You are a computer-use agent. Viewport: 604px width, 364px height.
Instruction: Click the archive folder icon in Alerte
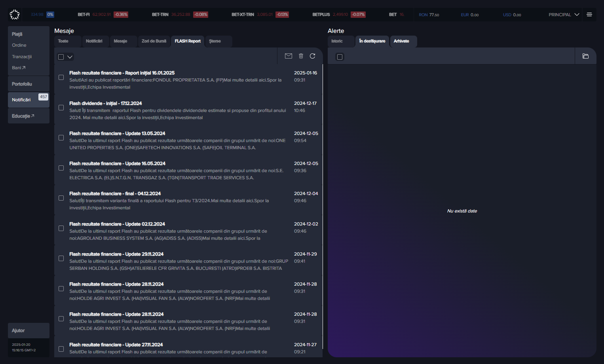585,56
